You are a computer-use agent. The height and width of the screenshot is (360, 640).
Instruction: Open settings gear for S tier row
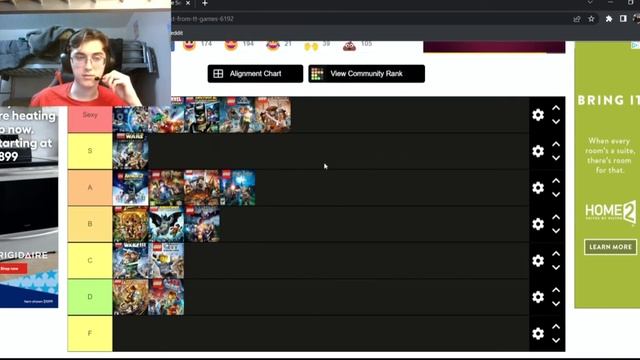538,151
